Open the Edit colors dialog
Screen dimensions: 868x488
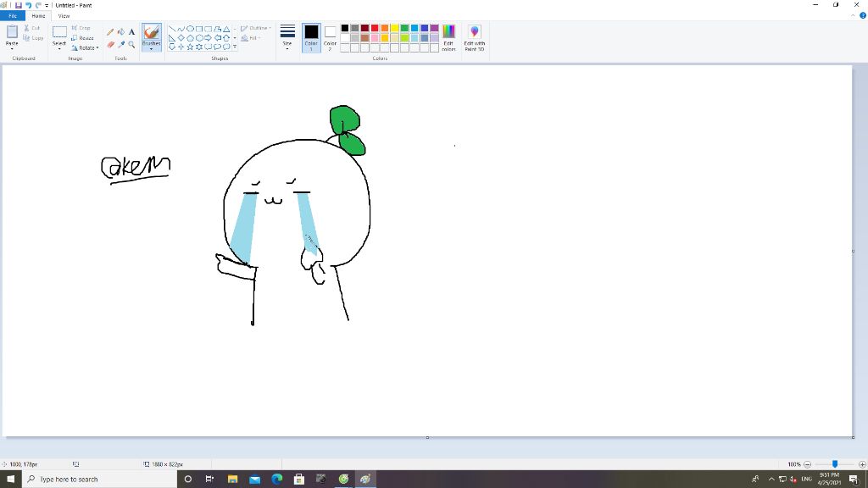[x=448, y=38]
